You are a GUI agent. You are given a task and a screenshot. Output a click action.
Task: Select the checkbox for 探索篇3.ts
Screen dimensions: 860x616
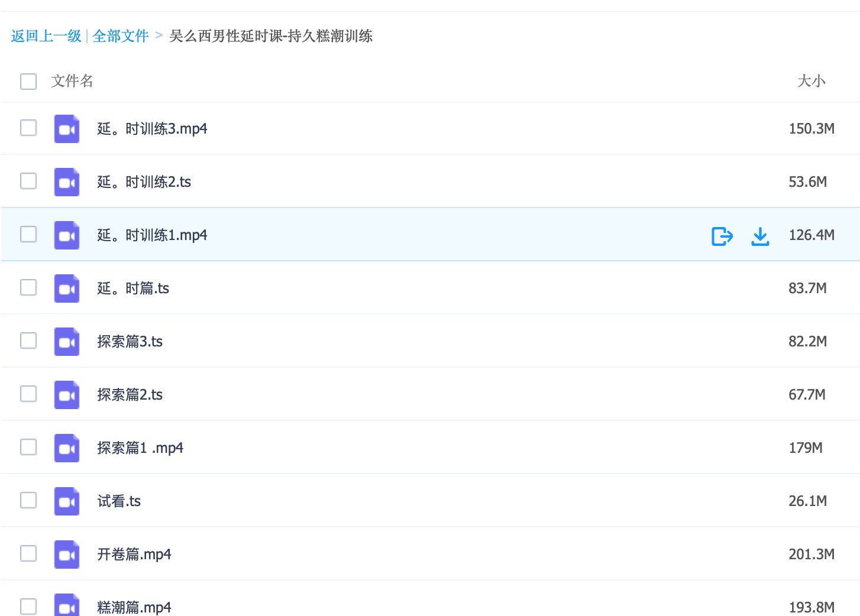[x=28, y=341]
